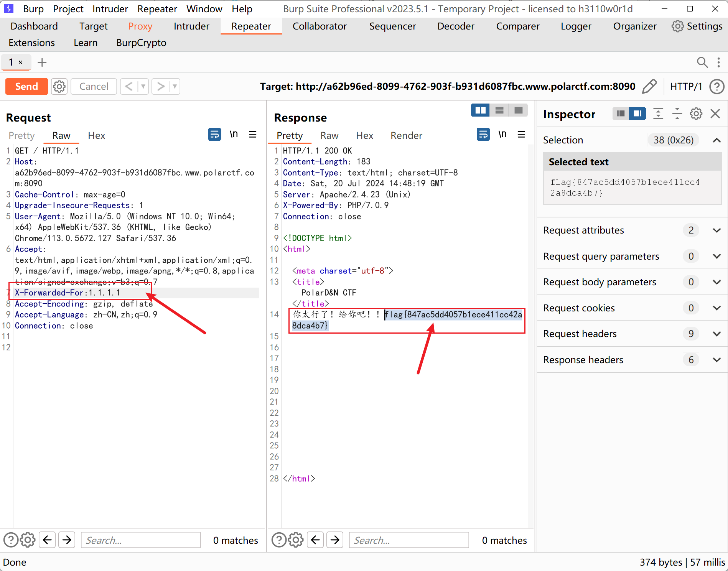
Task: Open the Project menu
Action: pos(68,9)
